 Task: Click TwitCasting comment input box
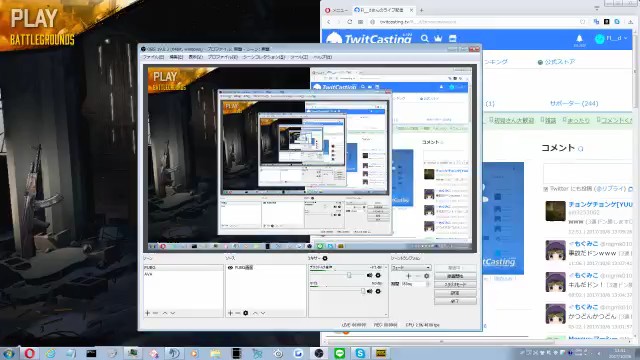(588, 173)
